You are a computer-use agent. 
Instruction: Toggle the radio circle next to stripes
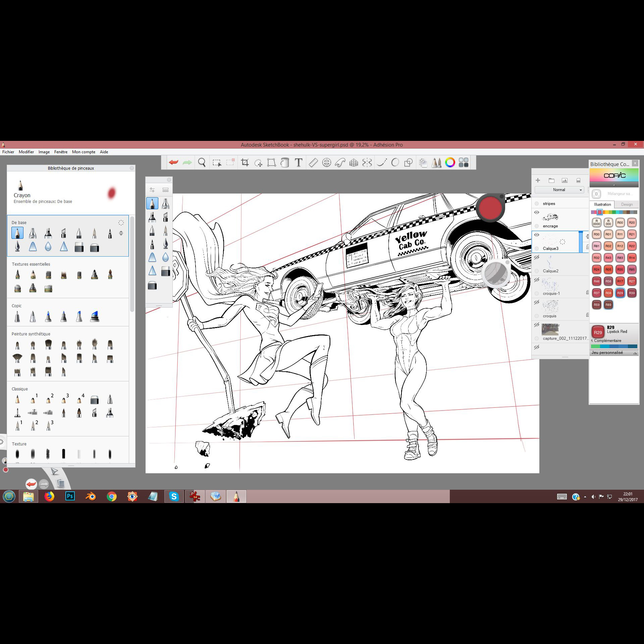point(537,204)
